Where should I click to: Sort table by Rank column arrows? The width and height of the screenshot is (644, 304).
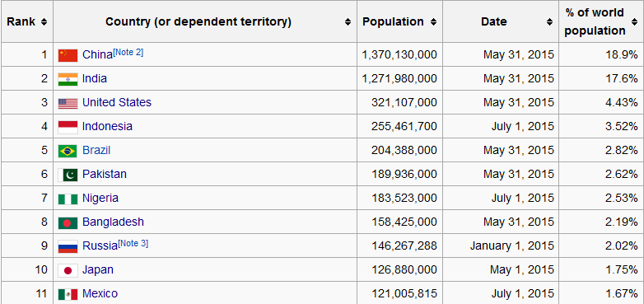[x=44, y=21]
